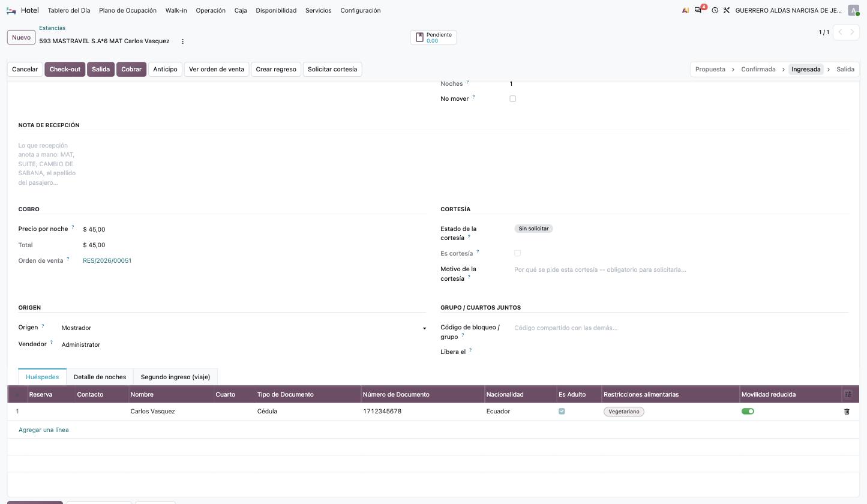The width and height of the screenshot is (867, 504).
Task: Show help for Precio por noche
Action: click(x=73, y=227)
